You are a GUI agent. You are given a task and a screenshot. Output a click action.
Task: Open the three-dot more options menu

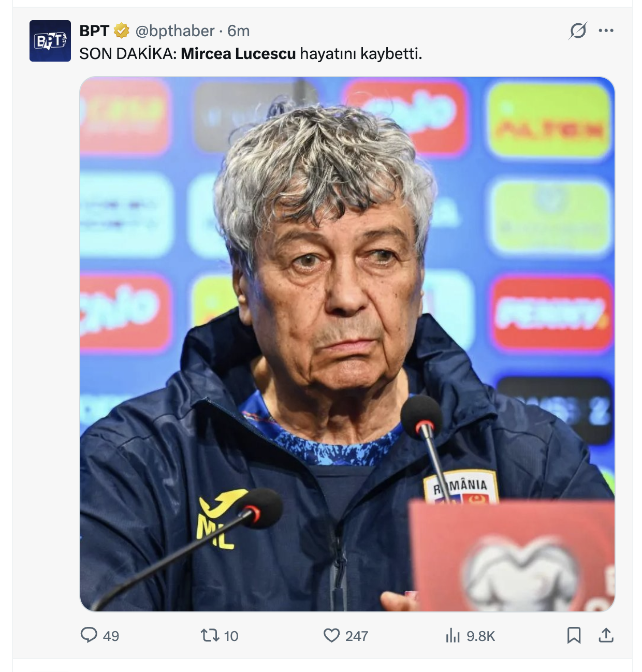(606, 31)
